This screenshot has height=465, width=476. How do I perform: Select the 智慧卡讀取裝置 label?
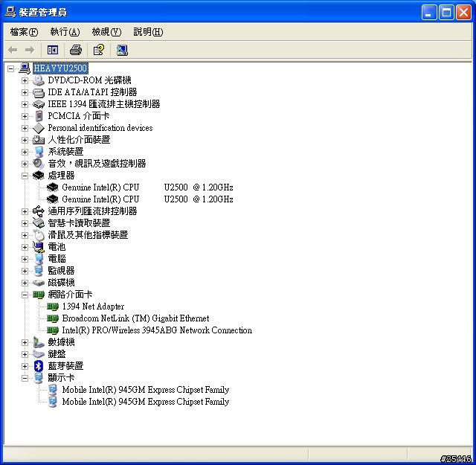tap(79, 223)
